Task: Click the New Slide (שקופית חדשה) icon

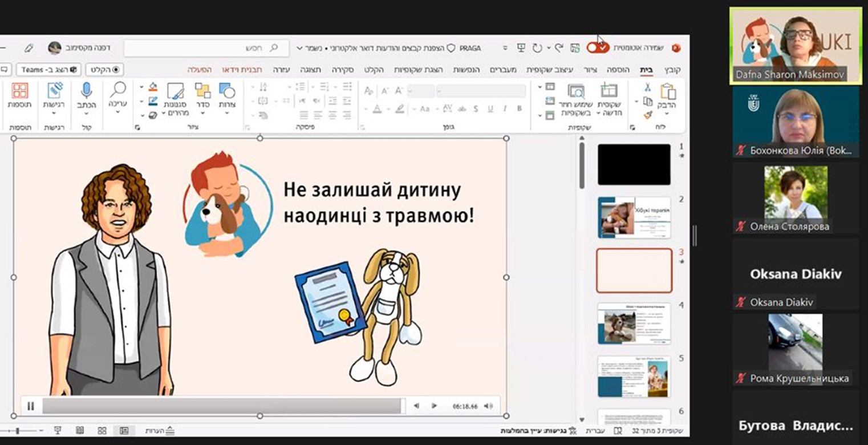Action: tap(609, 91)
